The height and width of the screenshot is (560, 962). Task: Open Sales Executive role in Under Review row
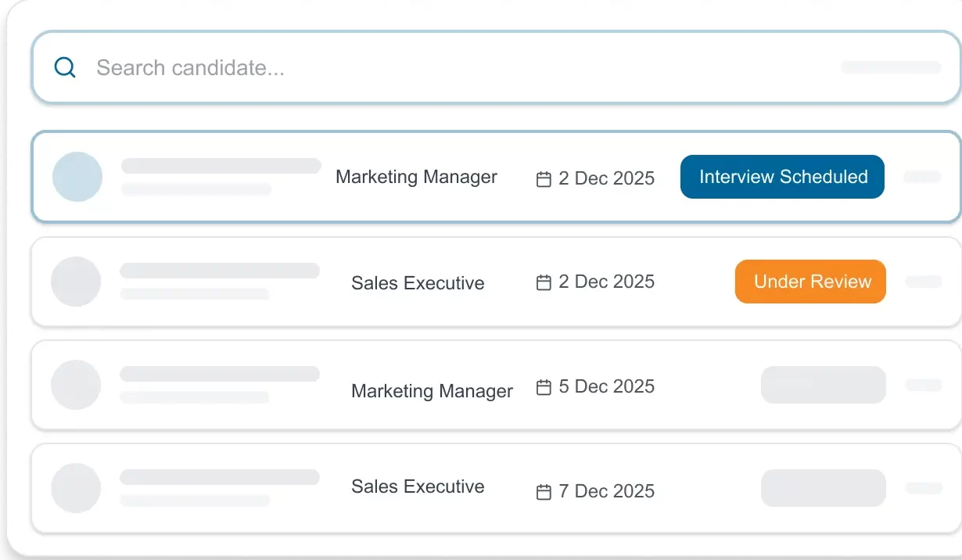click(x=418, y=283)
